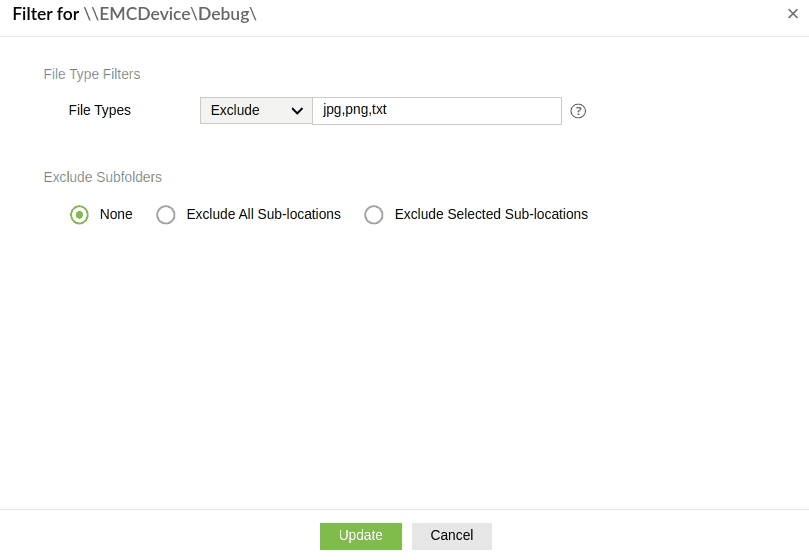The image size is (809, 560).
Task: Select Exclude Selected Sub-locations radio button
Action: coord(374,215)
